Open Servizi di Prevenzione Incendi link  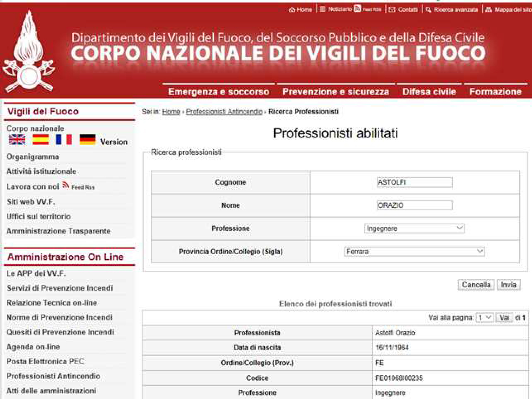pyautogui.click(x=60, y=288)
